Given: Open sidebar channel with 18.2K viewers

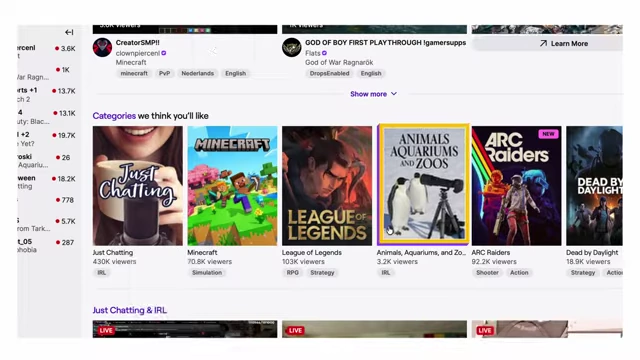Looking at the screenshot, I should point(47,182).
